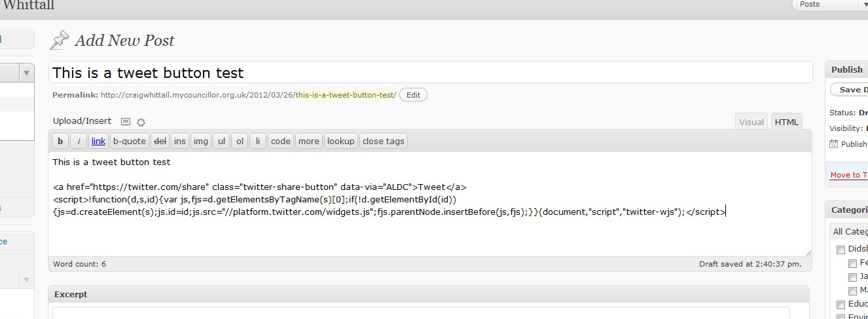Click the Move to Trash link
868x319 pixels.
click(x=848, y=175)
